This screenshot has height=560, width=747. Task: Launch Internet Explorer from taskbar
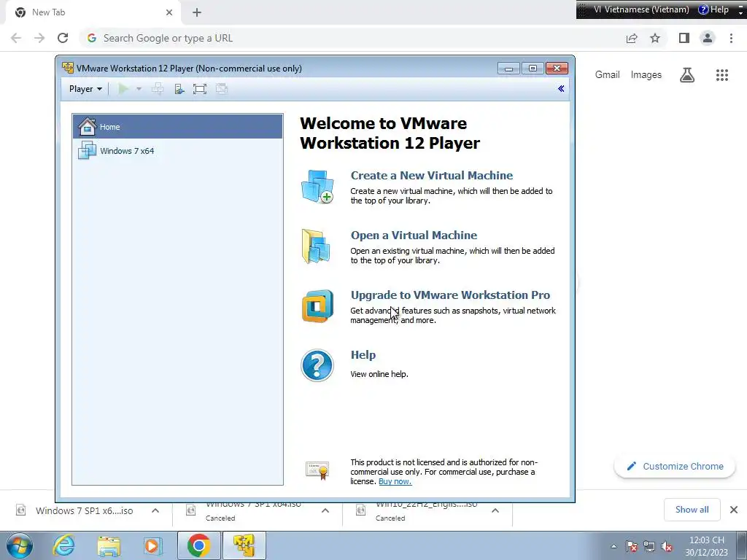click(x=63, y=545)
